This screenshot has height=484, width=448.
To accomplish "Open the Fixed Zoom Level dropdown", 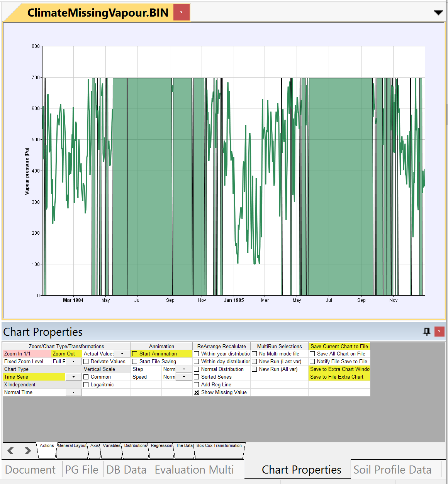I will pyautogui.click(x=73, y=361).
